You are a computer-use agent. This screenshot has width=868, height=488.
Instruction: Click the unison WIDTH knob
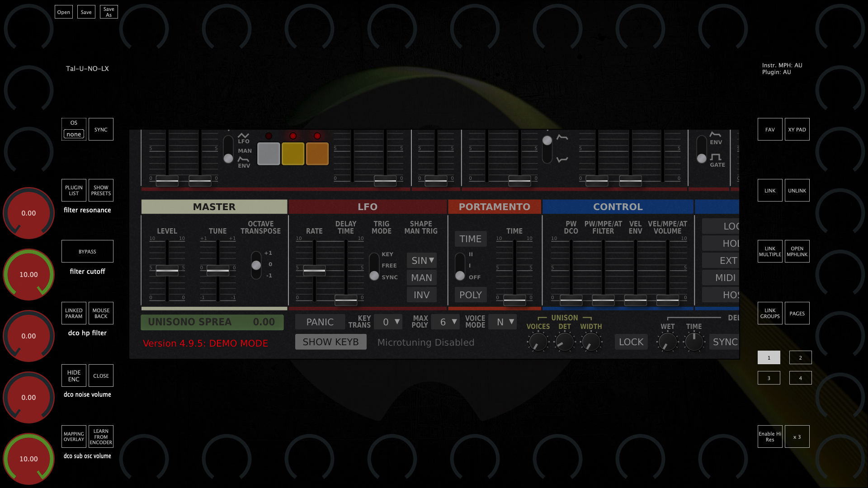pos(591,342)
